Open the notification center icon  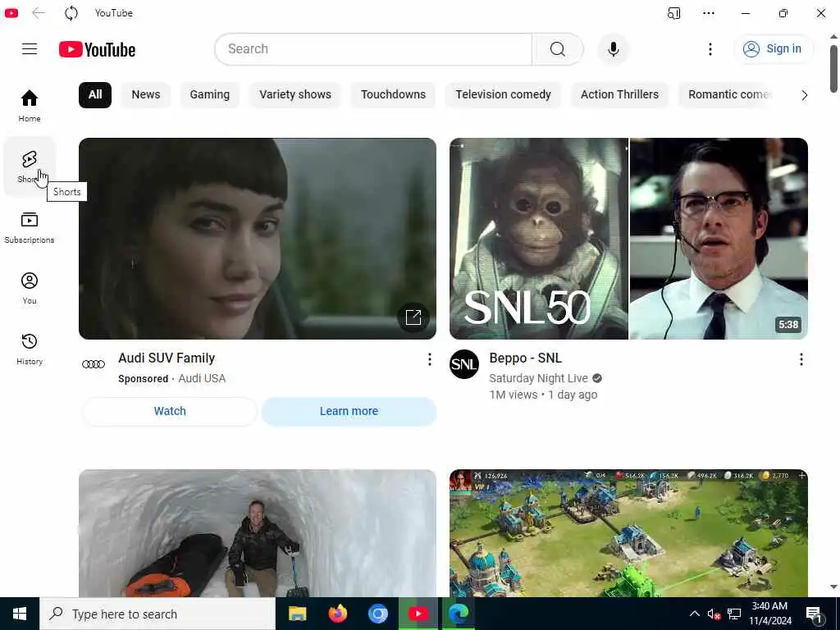click(815, 614)
